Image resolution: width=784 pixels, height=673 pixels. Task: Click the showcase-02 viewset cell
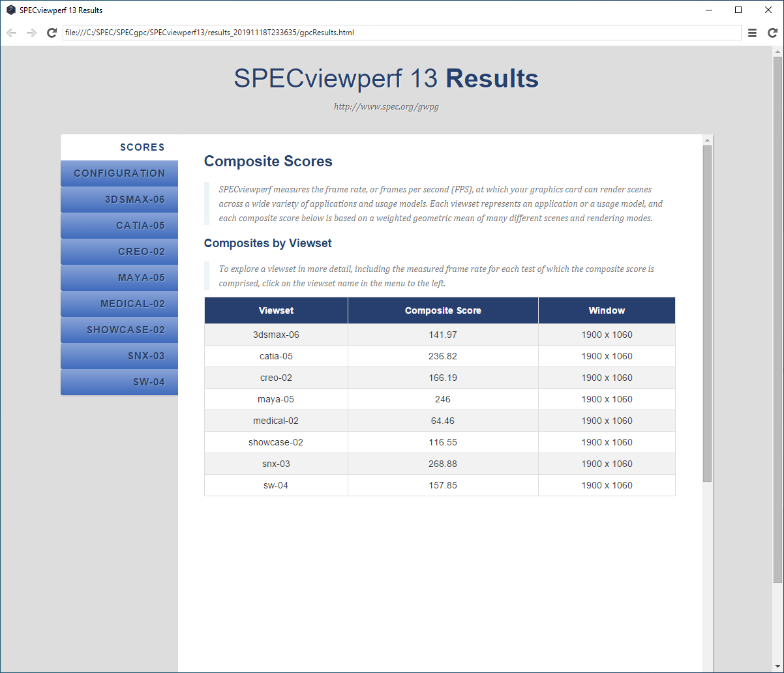(x=276, y=442)
